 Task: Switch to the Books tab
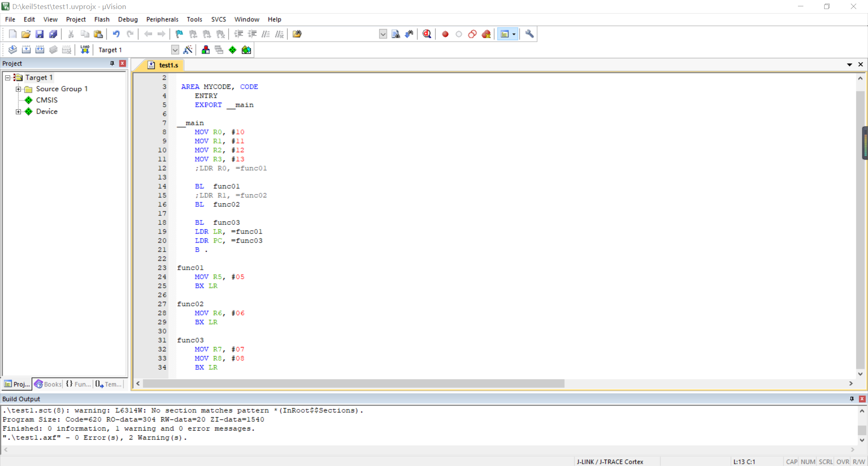(48, 384)
